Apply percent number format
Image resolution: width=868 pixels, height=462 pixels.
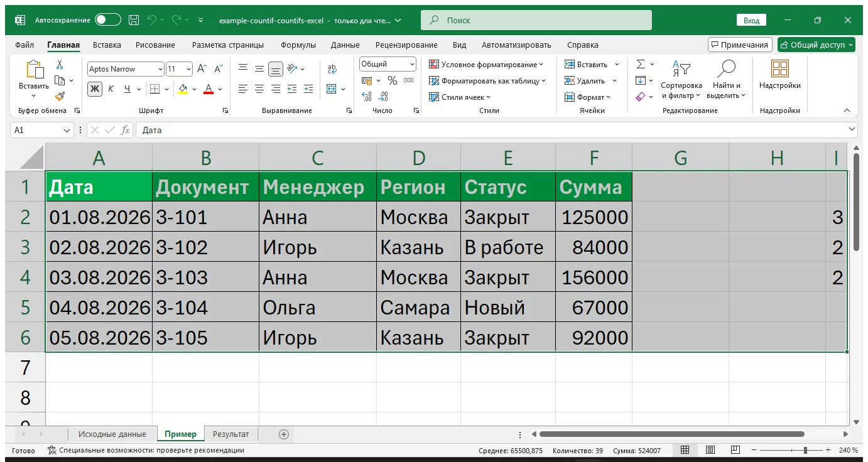point(393,80)
